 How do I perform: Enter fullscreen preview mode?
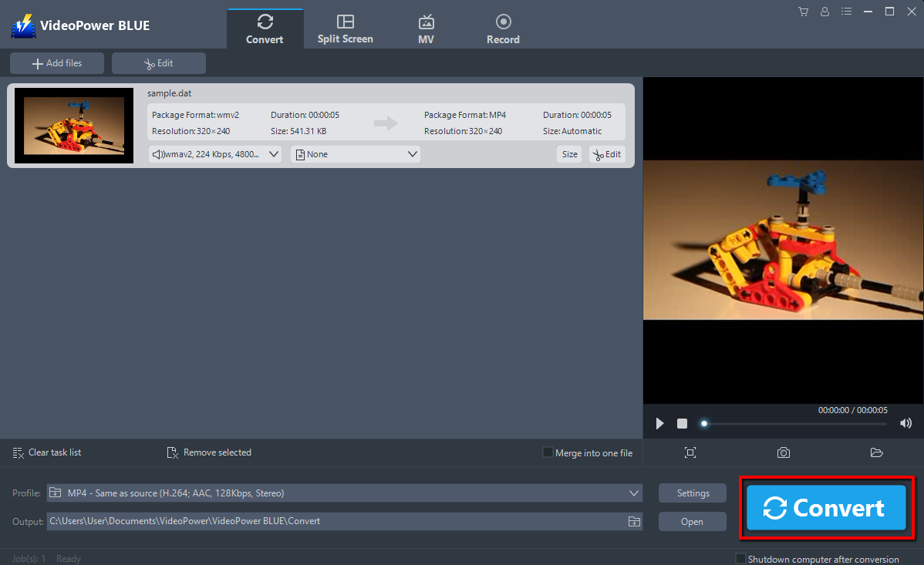coord(690,452)
